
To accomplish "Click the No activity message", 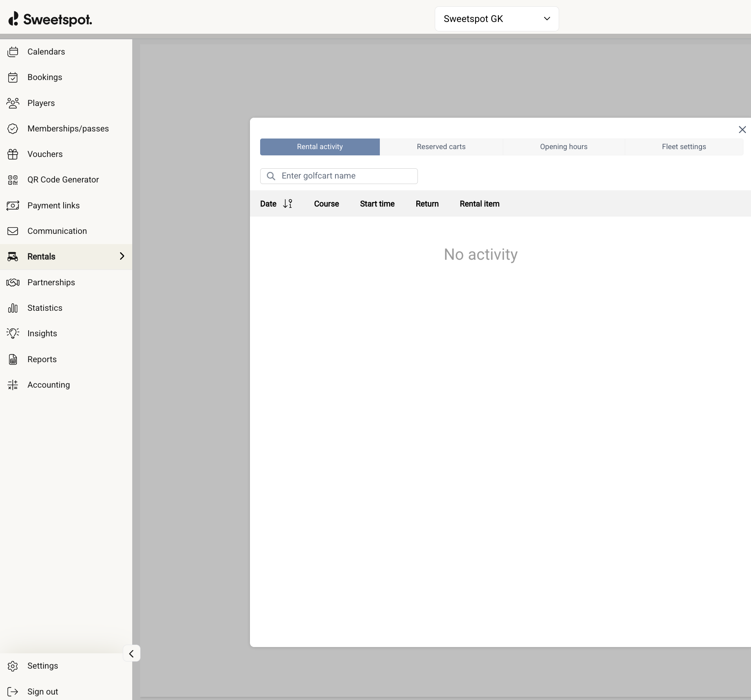I will click(481, 255).
